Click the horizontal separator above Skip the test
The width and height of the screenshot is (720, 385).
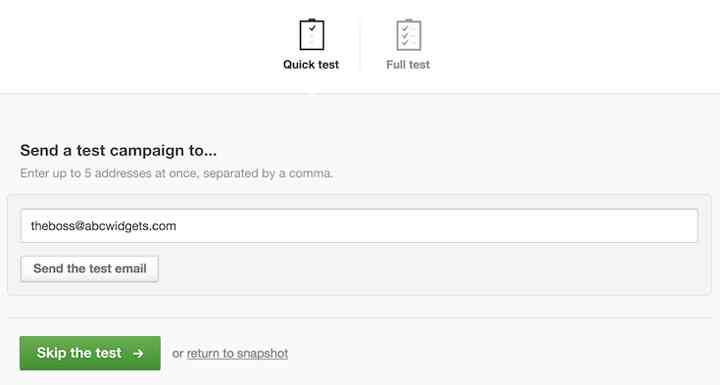tap(360, 317)
